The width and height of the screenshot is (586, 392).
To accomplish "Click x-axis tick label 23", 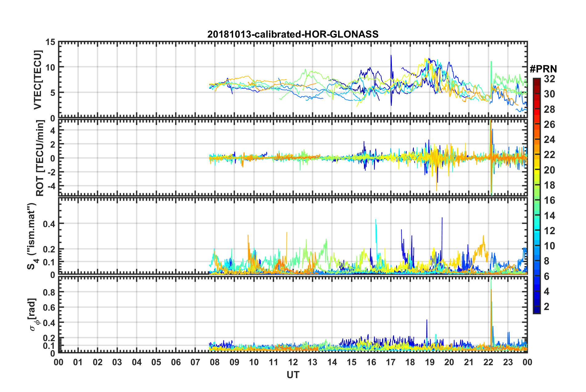I will (x=508, y=362).
